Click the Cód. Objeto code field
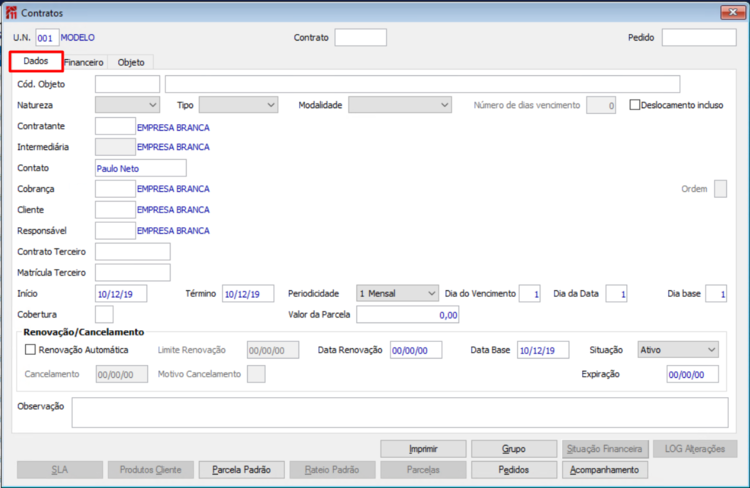The height and width of the screenshot is (488, 750). tap(127, 84)
